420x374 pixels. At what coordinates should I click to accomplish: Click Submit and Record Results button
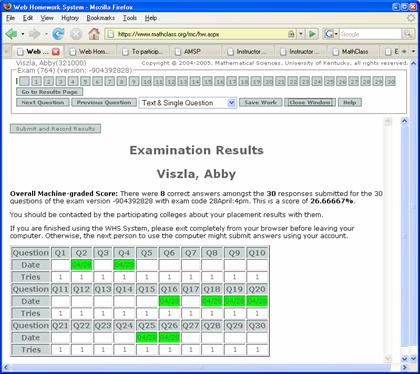pyautogui.click(x=55, y=129)
